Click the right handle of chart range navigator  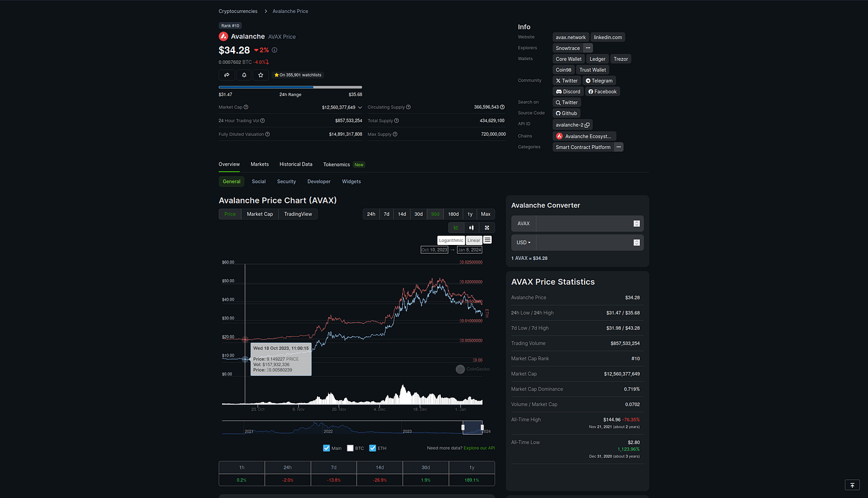tap(482, 427)
